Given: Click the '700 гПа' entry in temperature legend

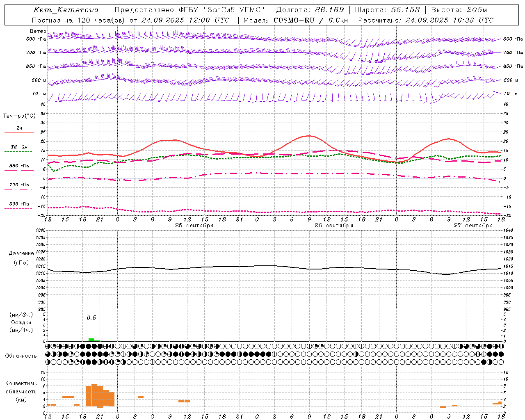Looking at the screenshot, I should (x=19, y=185).
